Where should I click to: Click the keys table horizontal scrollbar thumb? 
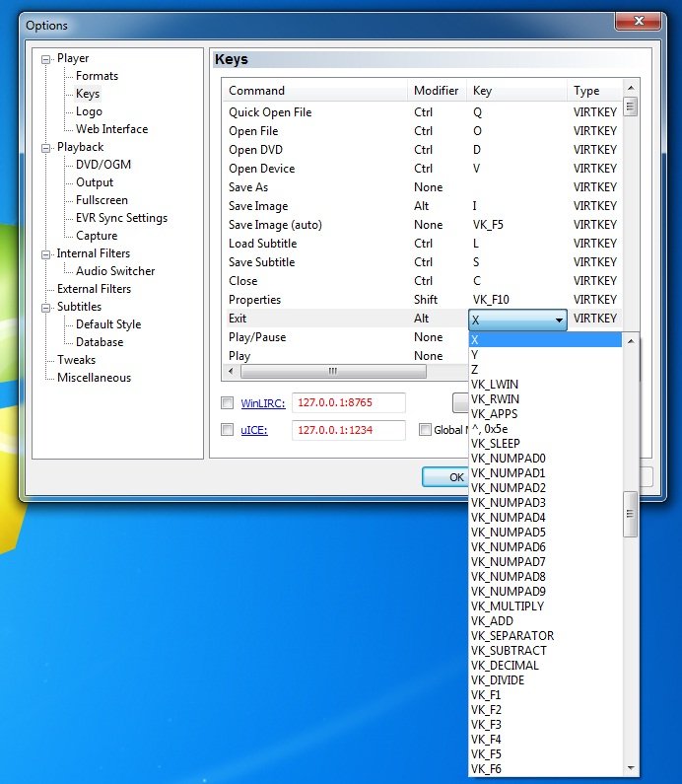(x=333, y=371)
